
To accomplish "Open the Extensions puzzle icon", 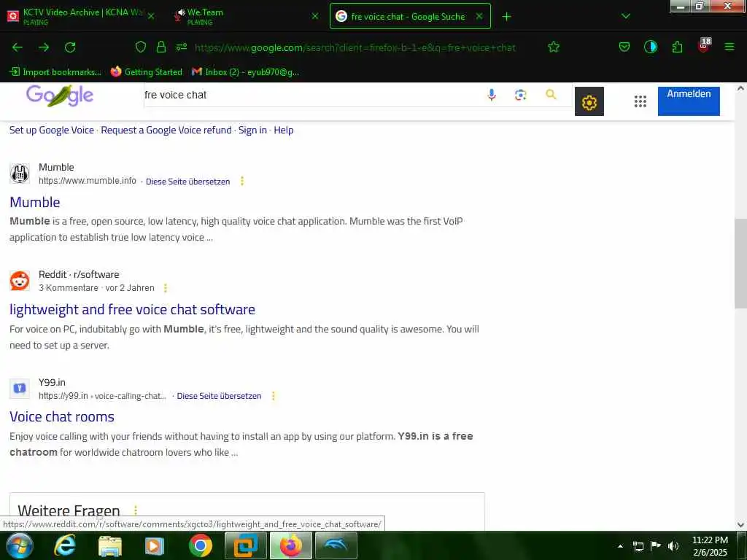I will tap(677, 47).
